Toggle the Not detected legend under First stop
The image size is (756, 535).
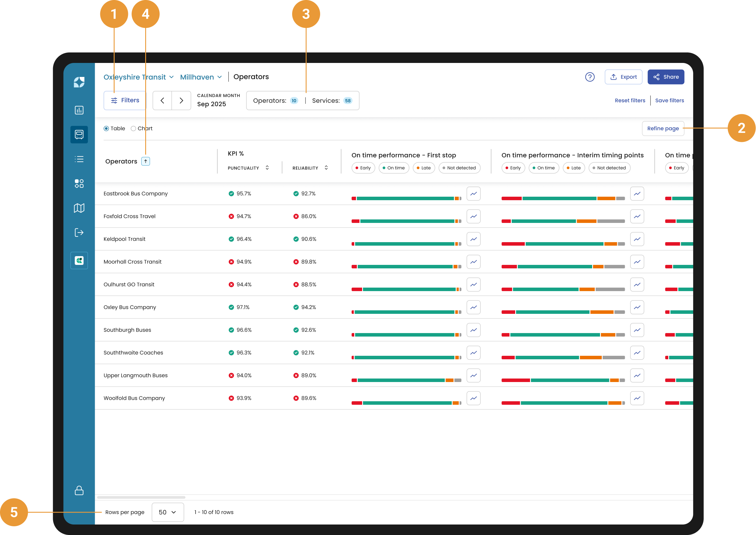click(459, 168)
